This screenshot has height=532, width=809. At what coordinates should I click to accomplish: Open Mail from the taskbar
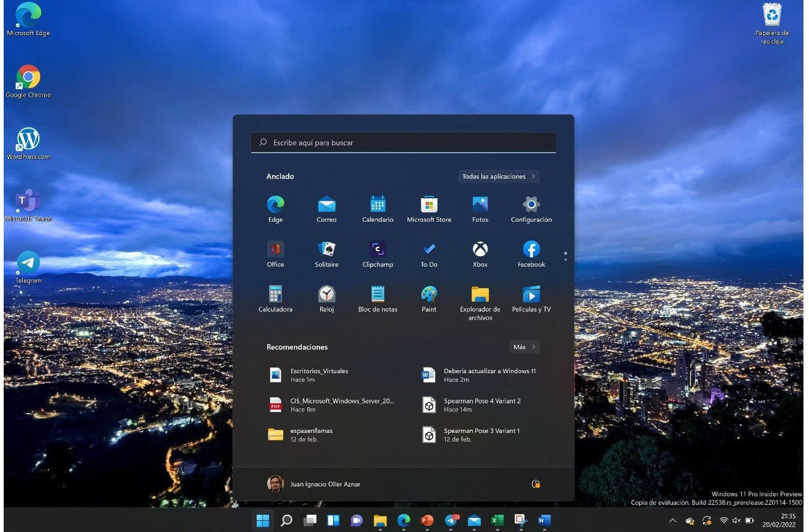point(474,520)
